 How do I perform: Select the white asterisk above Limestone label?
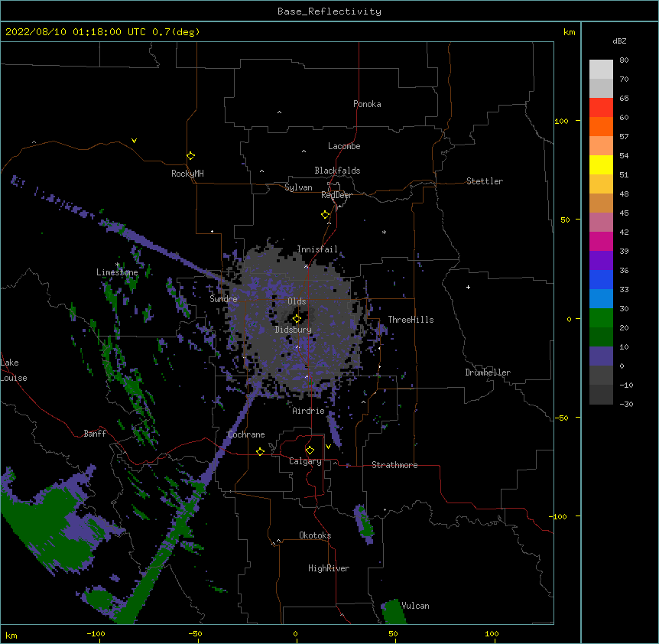(118, 265)
